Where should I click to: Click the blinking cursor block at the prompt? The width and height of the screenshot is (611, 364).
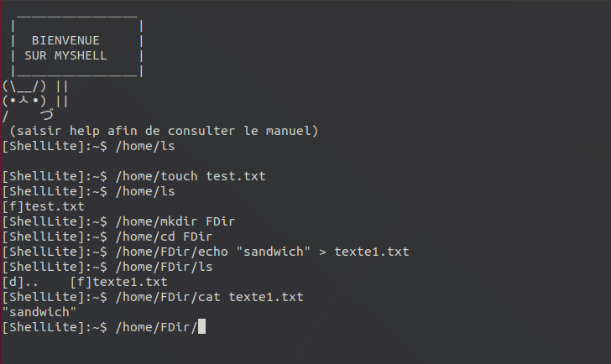(x=200, y=326)
